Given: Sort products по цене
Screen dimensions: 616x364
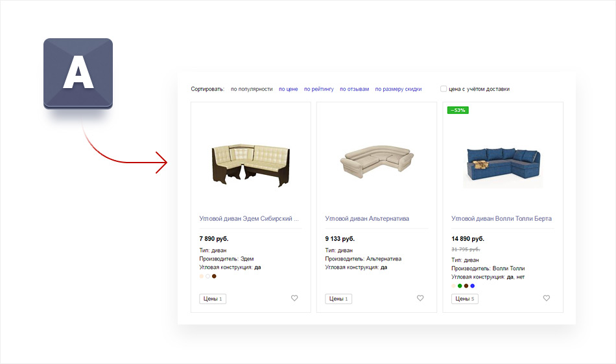Looking at the screenshot, I should pos(289,89).
